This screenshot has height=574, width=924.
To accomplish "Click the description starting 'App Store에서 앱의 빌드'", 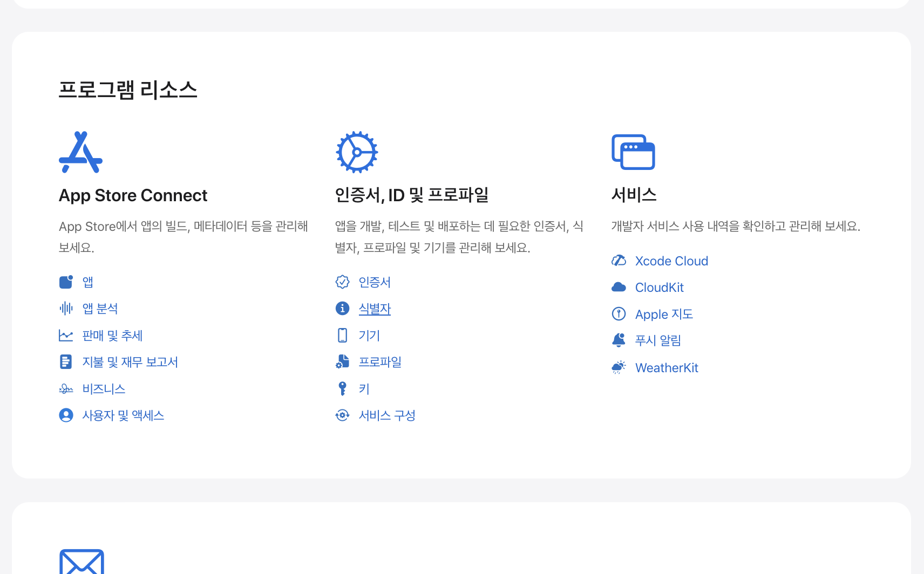I will [x=184, y=237].
